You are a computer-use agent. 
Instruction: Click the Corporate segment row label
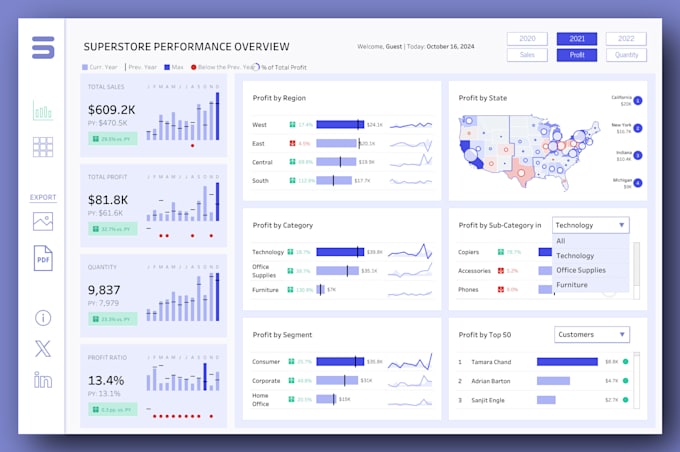tap(266, 381)
